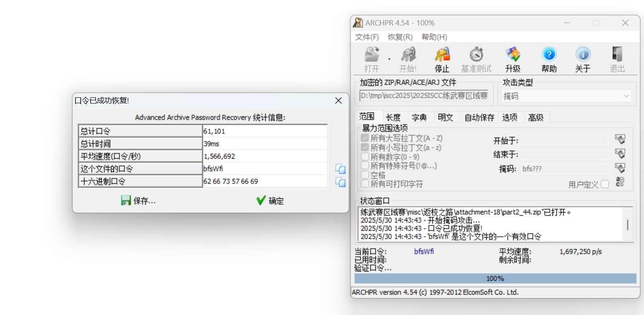Open the 恢复(R) menu
Screen dimensions: 644x315
pos(400,37)
